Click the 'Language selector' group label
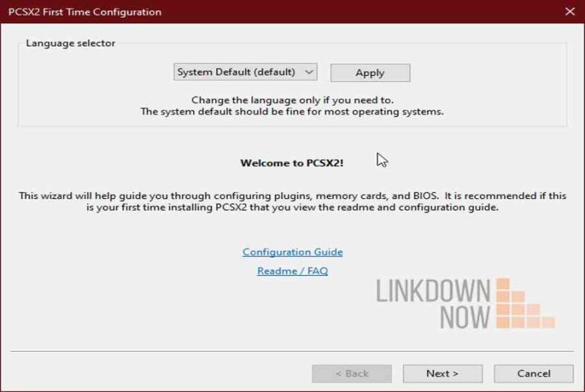This screenshot has width=585, height=392. (x=70, y=43)
